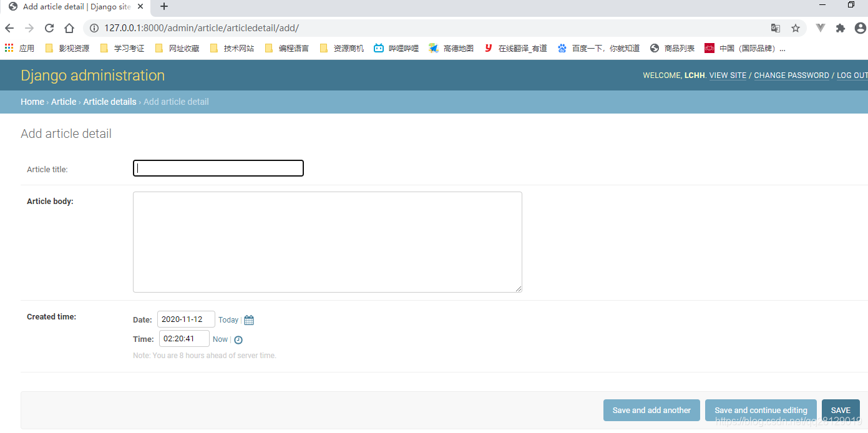Open the 网址收藏 bookmark folder
This screenshot has height=433, width=868.
(x=177, y=48)
